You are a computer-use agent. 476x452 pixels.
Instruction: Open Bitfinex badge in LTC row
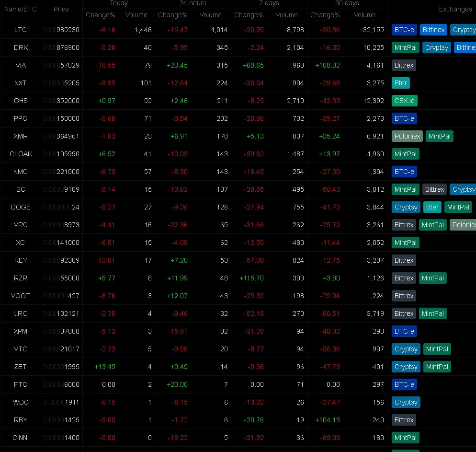[x=433, y=30]
